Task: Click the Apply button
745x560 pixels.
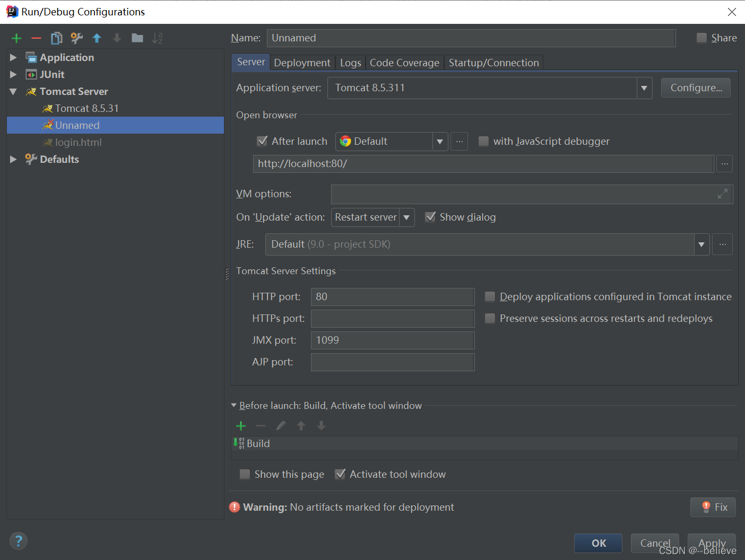Action: (x=712, y=543)
